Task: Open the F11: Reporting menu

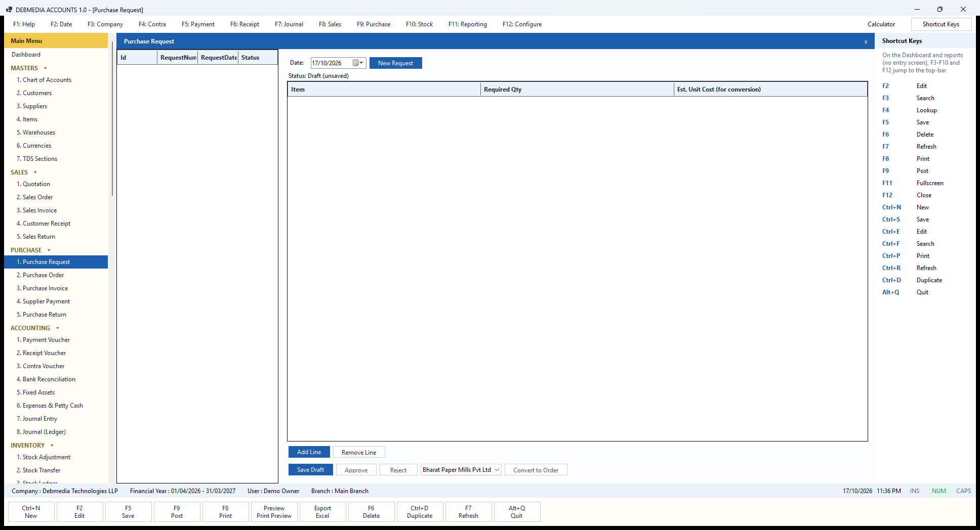Action: pos(468,24)
